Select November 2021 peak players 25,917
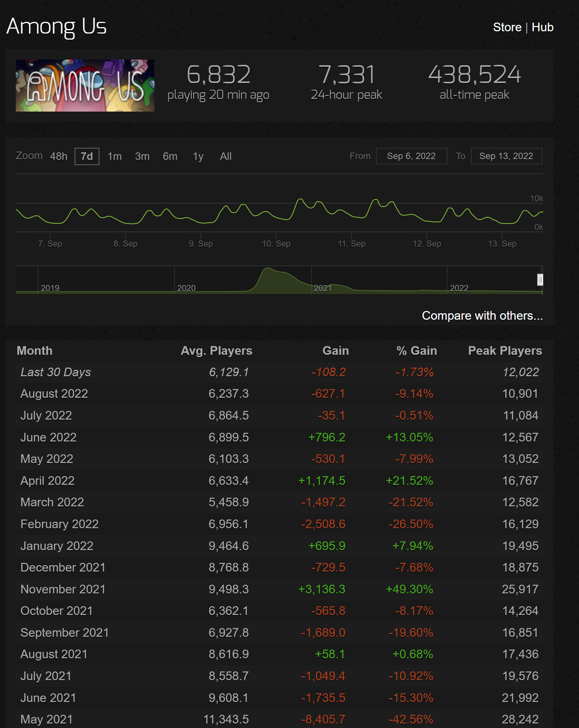Screen dimensions: 579x728 point(520,589)
